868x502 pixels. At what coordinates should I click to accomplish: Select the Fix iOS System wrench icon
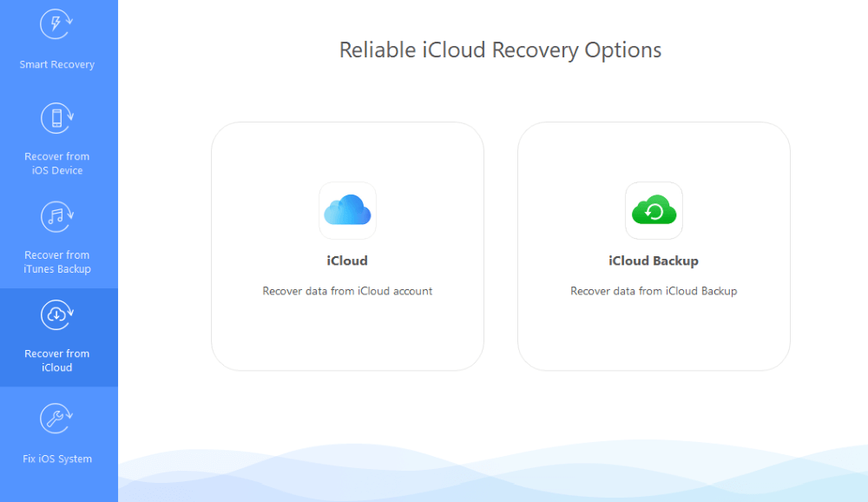56,419
